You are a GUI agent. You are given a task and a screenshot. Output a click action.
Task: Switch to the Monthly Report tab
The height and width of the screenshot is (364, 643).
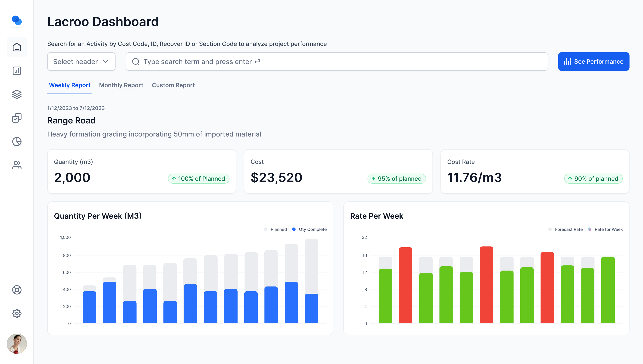tap(121, 85)
